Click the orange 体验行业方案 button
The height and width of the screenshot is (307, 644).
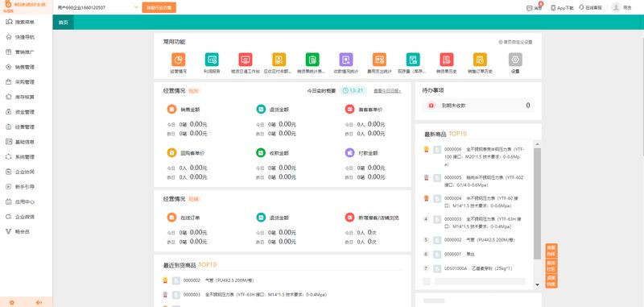pyautogui.click(x=159, y=7)
